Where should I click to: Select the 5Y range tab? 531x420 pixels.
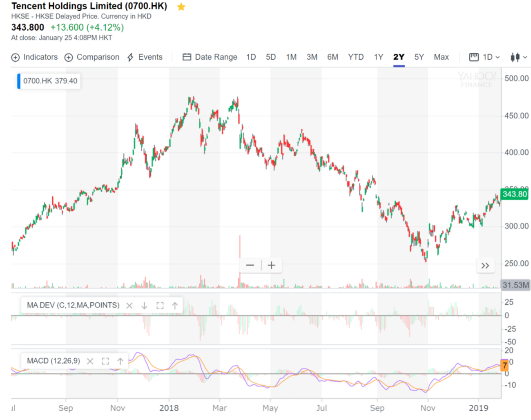click(419, 57)
